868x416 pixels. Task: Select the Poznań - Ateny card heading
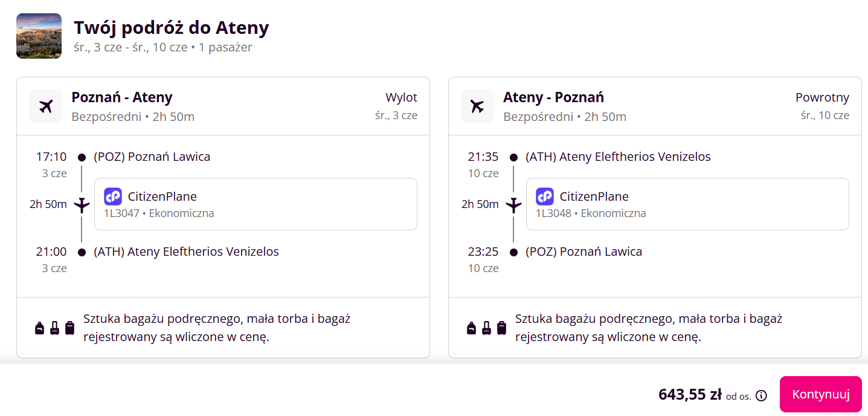pos(122,97)
